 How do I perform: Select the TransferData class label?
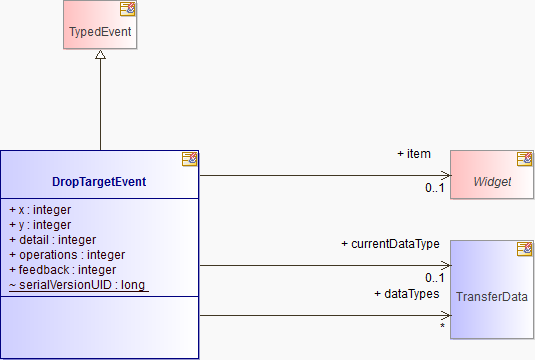pos(492,297)
